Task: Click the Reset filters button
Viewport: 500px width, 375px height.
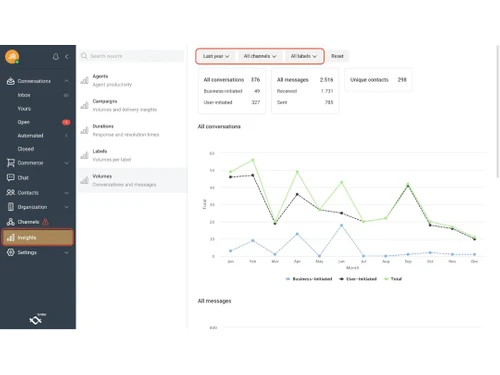Action: (337, 56)
